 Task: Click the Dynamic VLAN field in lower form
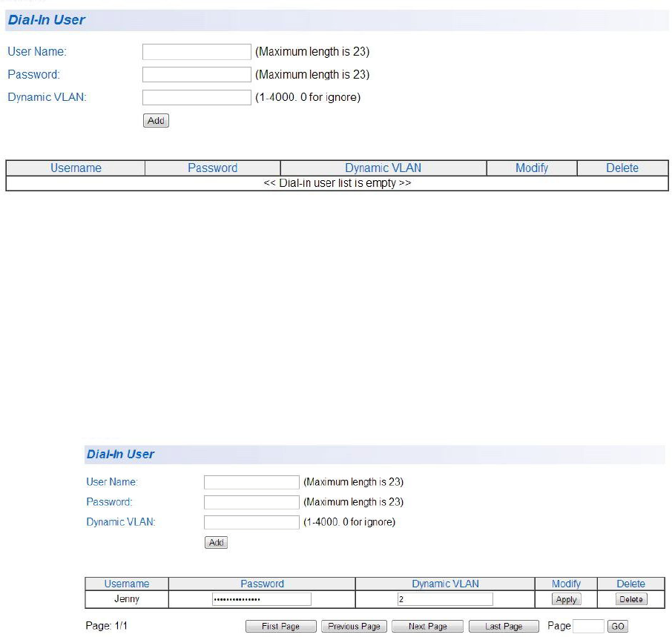tap(251, 522)
